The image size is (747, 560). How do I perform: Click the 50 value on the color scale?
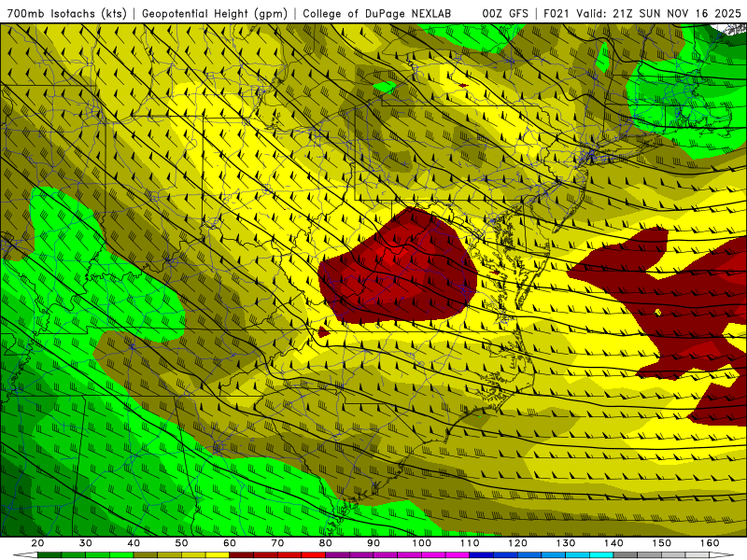point(181,543)
